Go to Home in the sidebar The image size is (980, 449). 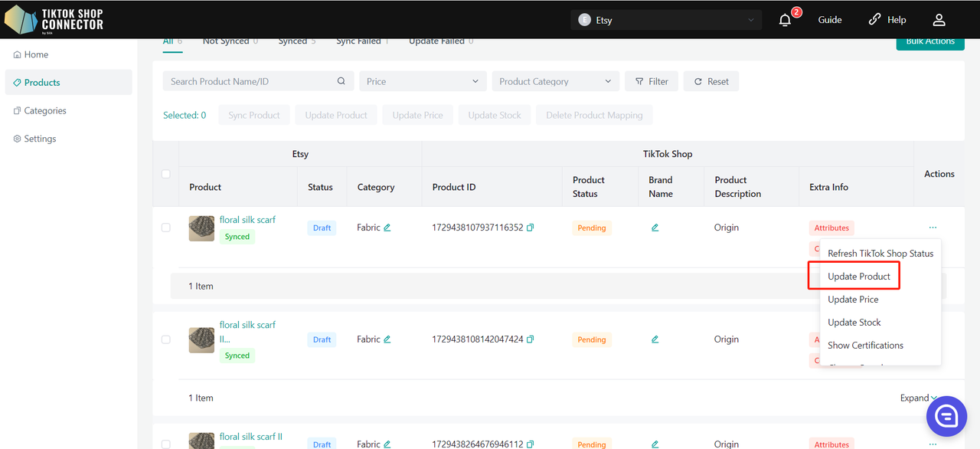[68, 54]
